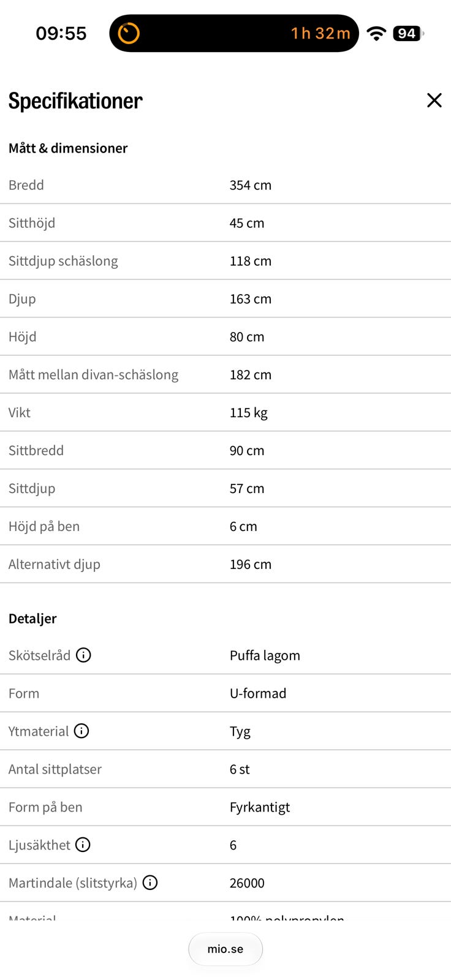Tap info icon beside Ytmaterial

(81, 731)
